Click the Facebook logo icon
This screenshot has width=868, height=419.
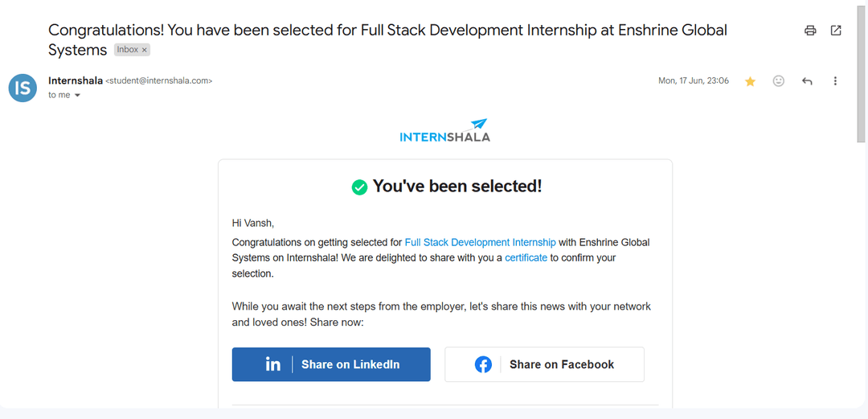(x=483, y=364)
